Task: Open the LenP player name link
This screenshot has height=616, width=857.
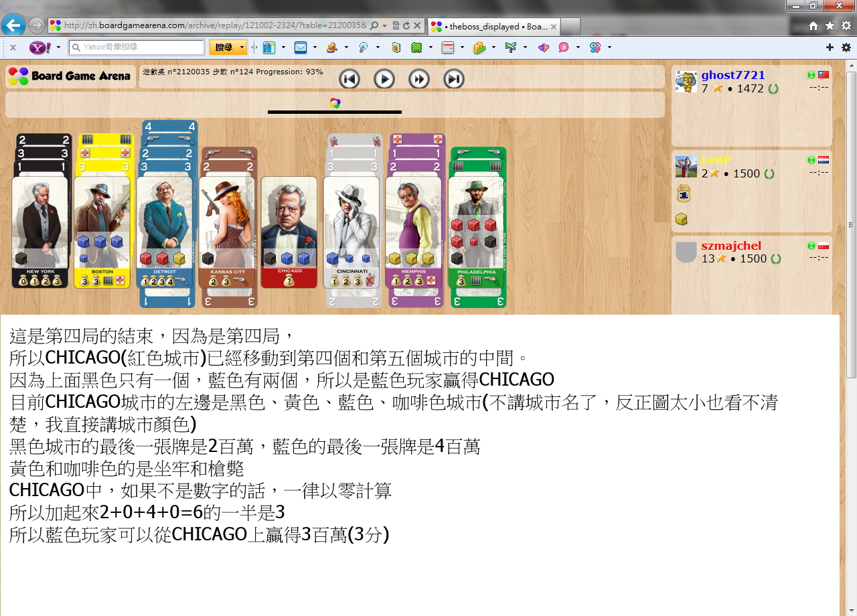Action: click(716, 160)
